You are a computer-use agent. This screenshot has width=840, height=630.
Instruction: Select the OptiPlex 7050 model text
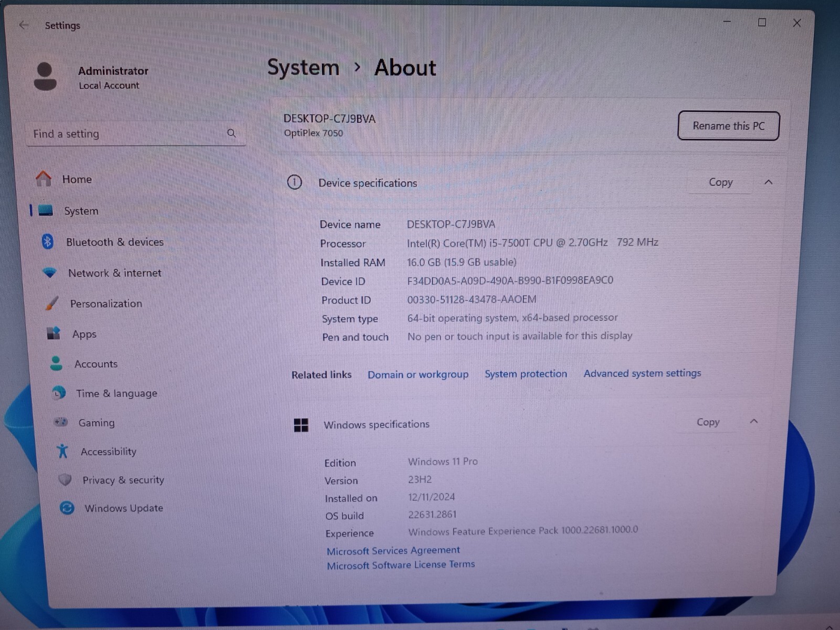(313, 133)
